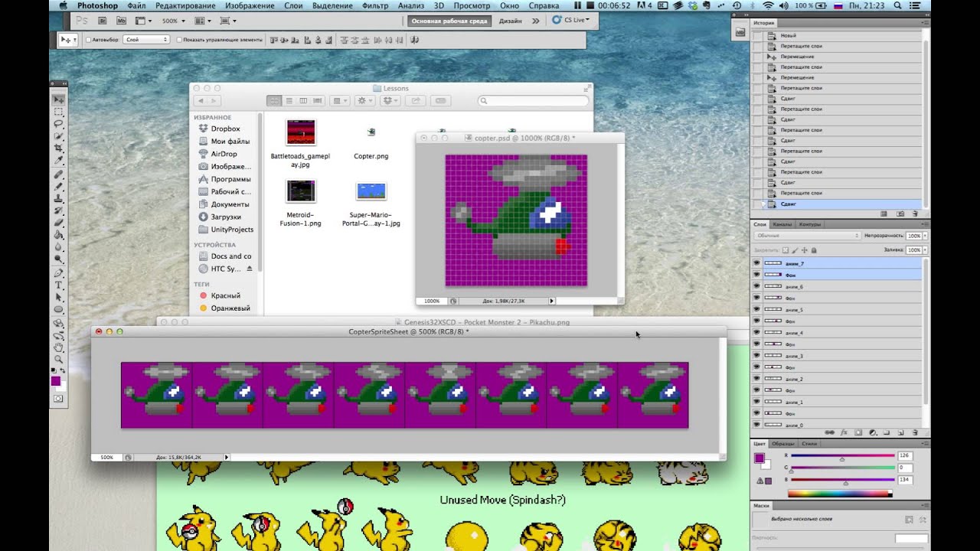Expand more workspaces chevron

pyautogui.click(x=535, y=21)
